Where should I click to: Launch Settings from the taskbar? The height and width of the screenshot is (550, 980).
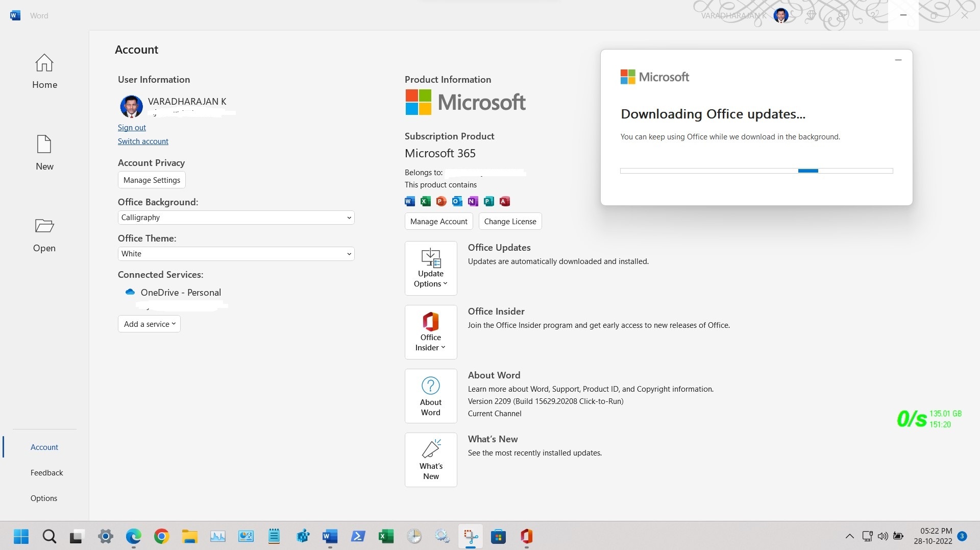coord(106,536)
